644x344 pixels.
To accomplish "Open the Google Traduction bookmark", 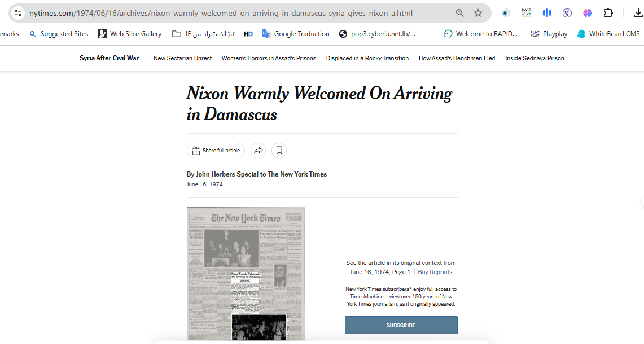I will [296, 34].
